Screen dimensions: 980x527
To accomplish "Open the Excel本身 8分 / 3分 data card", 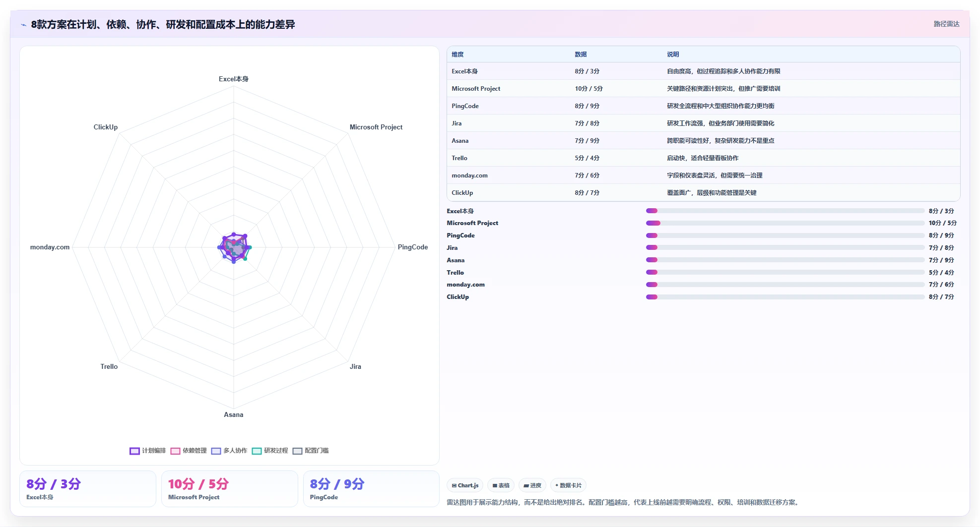I will [x=88, y=489].
